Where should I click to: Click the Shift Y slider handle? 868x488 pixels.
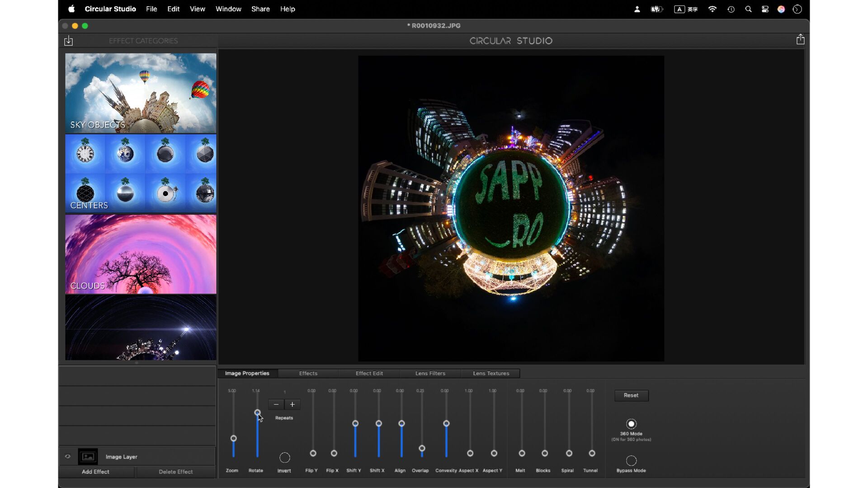point(355,423)
